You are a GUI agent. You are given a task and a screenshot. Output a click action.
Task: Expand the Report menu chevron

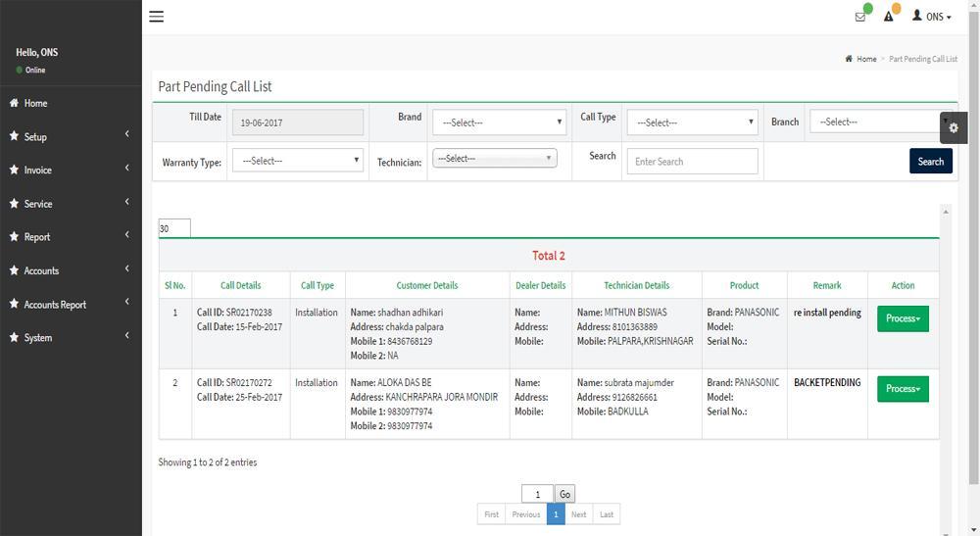[x=126, y=235]
